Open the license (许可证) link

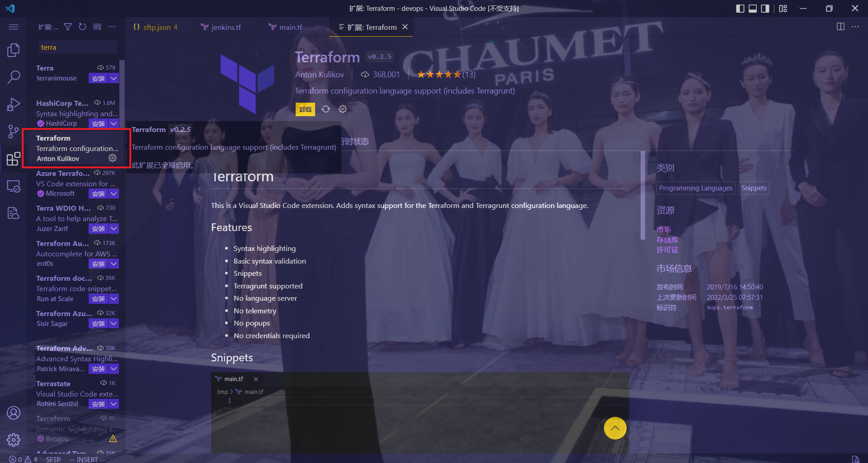tap(667, 250)
